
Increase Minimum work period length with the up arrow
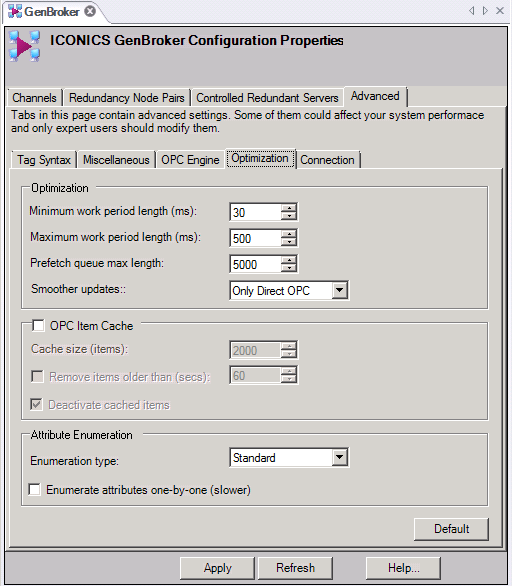[x=289, y=208]
